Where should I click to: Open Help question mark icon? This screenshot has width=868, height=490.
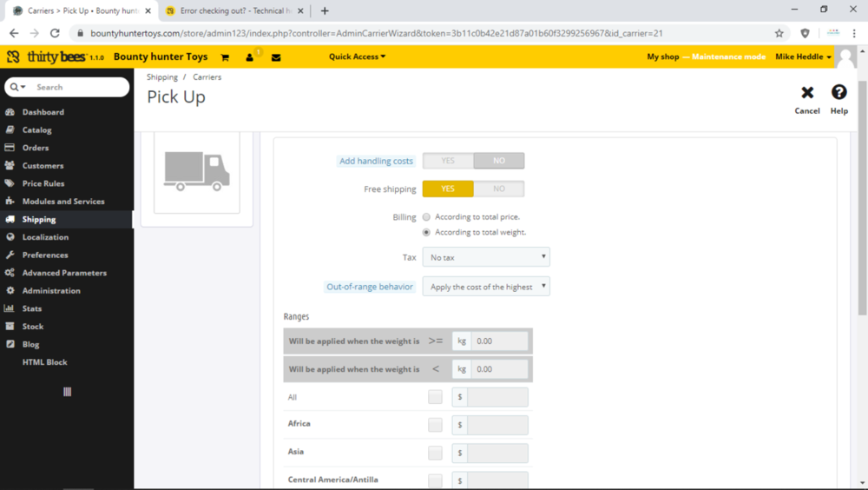pyautogui.click(x=838, y=93)
